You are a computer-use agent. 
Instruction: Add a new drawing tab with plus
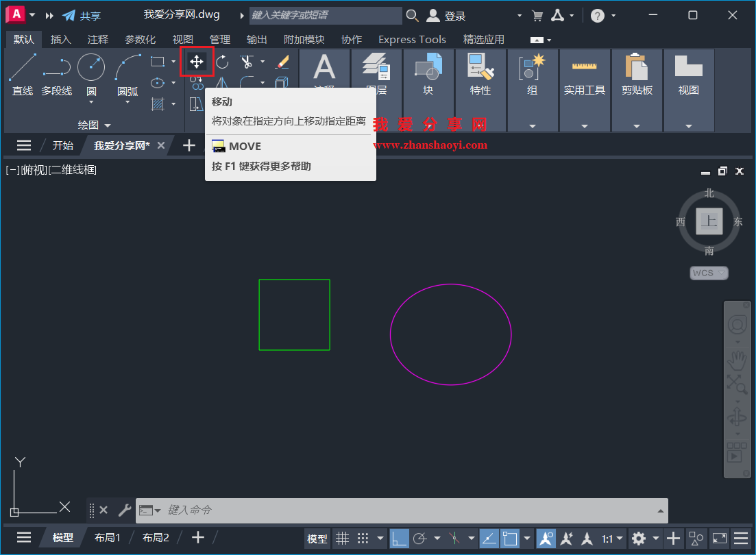(189, 146)
